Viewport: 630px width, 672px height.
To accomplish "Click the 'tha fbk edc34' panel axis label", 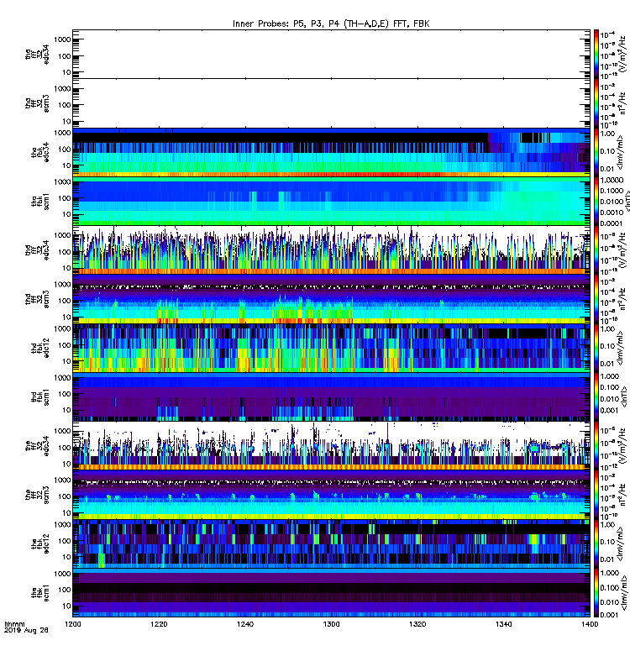I will 40,152.
